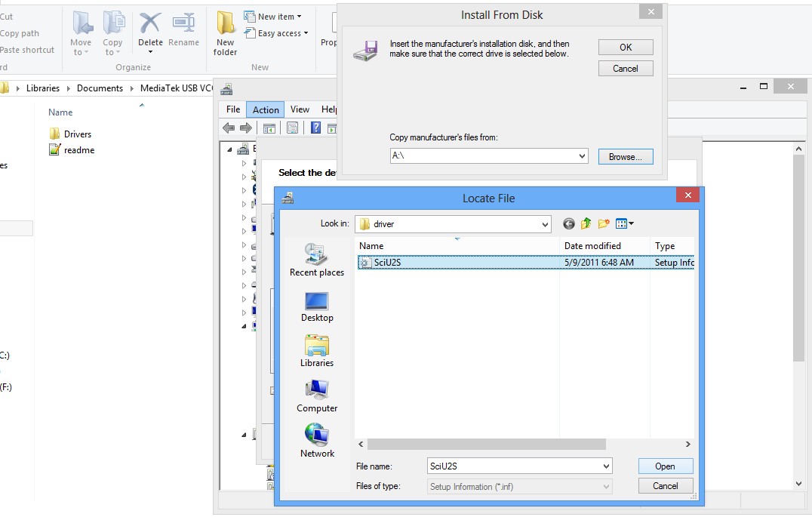Image resolution: width=812 pixels, height=517 pixels.
Task: Open Network from the file dialog sidebar
Action: (316, 439)
